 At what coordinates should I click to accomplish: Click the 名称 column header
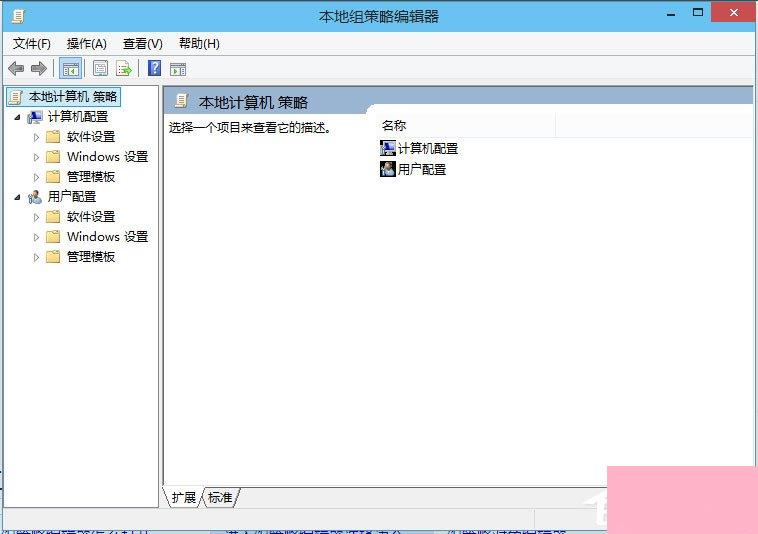tap(466, 126)
